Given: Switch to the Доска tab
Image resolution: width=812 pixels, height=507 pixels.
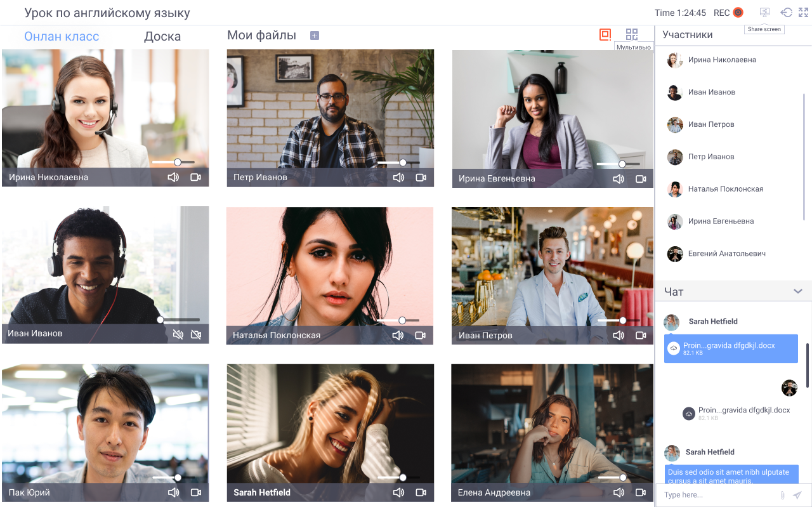Looking at the screenshot, I should (162, 36).
